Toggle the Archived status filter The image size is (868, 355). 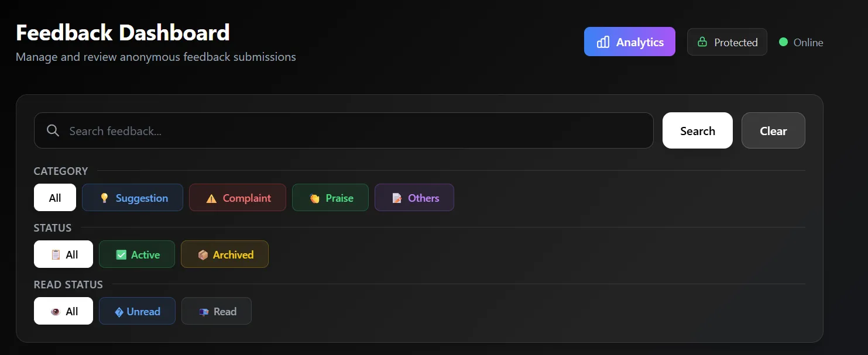225,254
